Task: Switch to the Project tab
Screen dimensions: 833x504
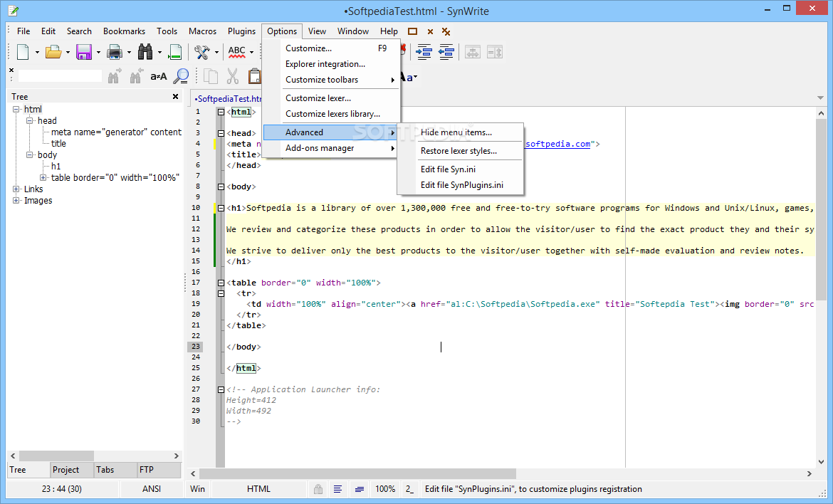Action: pos(72,470)
